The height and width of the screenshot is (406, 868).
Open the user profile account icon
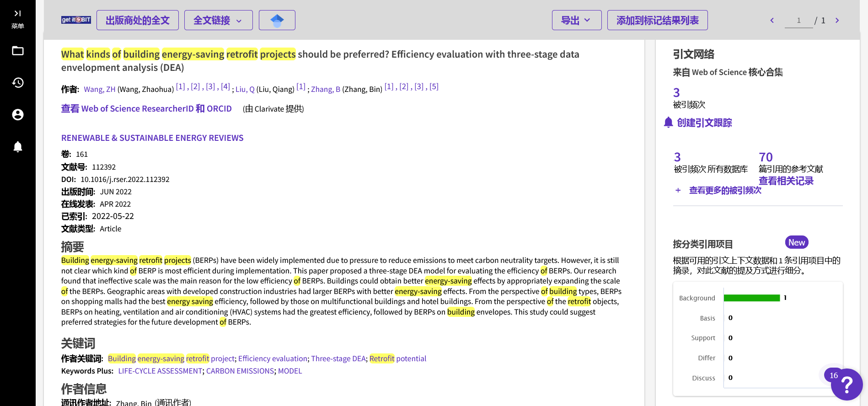[x=18, y=115]
